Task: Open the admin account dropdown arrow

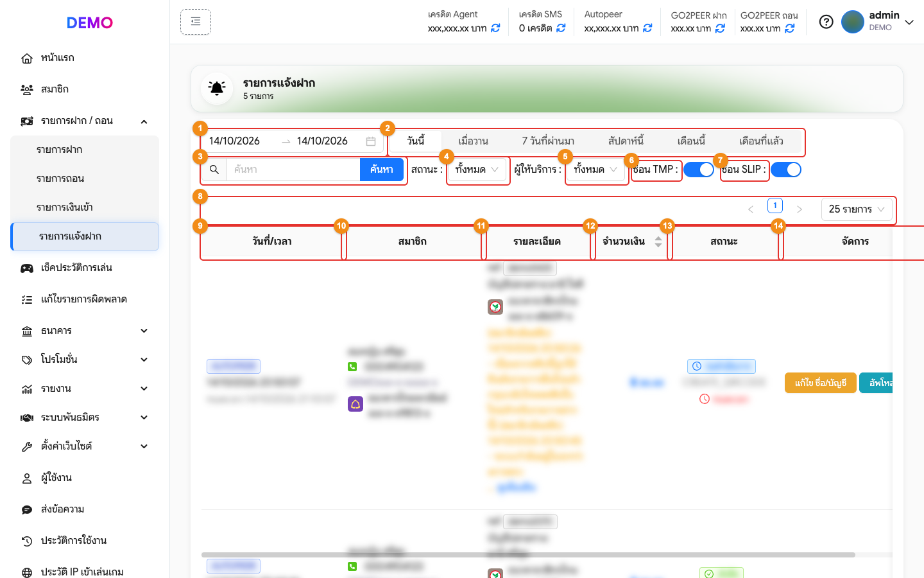Action: click(909, 22)
